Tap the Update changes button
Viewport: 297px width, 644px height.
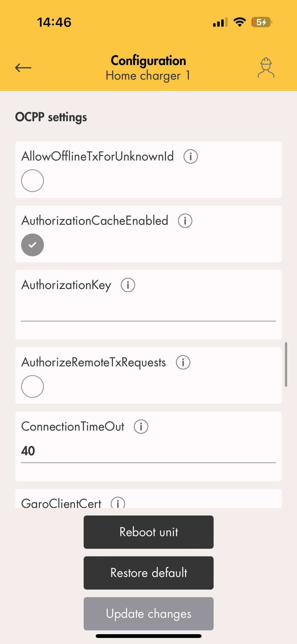[x=148, y=614]
